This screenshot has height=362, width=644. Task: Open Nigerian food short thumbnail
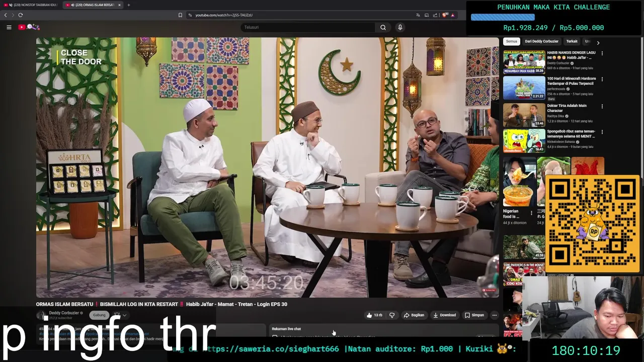click(519, 182)
